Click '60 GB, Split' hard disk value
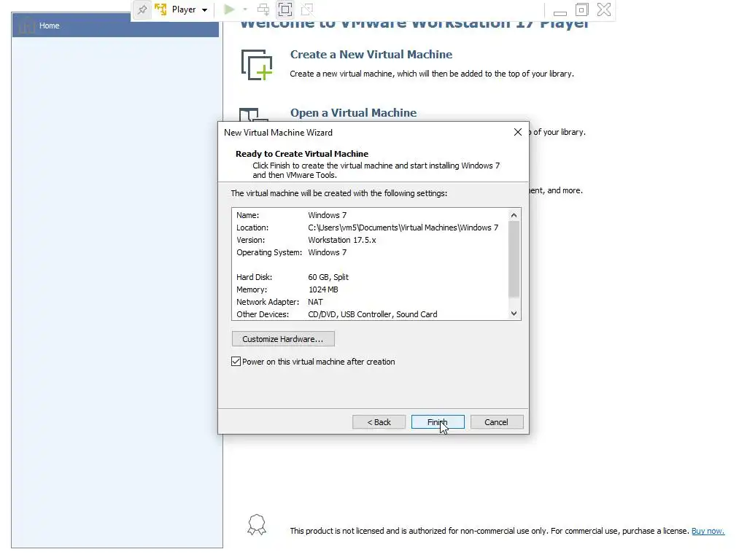 click(328, 277)
